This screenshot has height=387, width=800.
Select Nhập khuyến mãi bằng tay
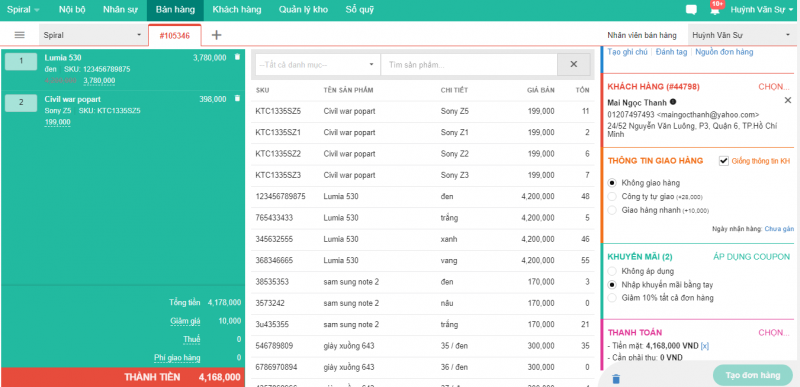(612, 285)
